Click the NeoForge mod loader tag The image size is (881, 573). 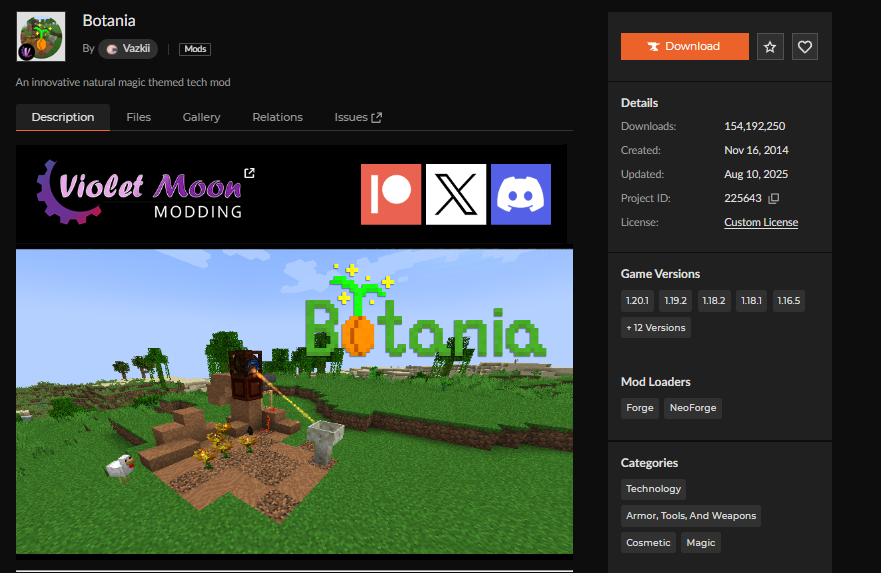pyautogui.click(x=693, y=408)
